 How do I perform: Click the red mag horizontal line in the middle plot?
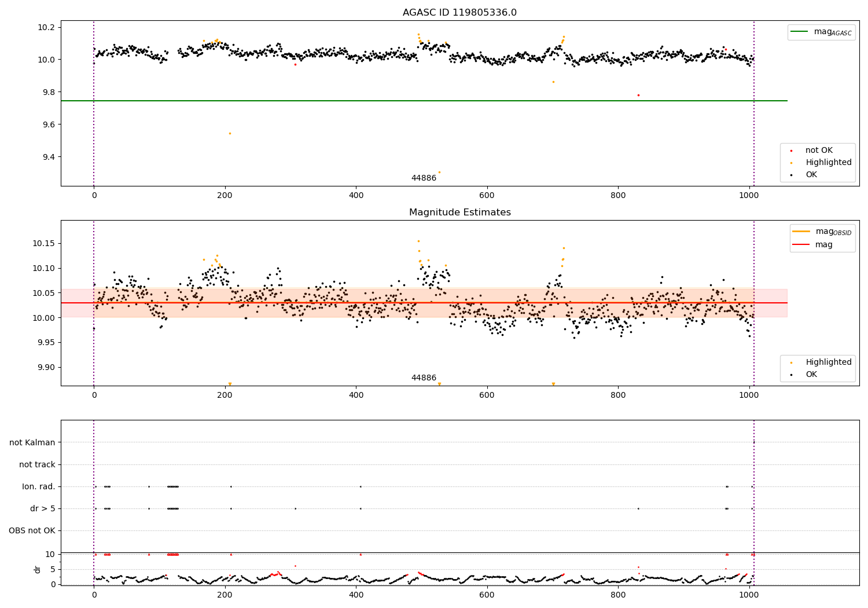[x=424, y=303]
